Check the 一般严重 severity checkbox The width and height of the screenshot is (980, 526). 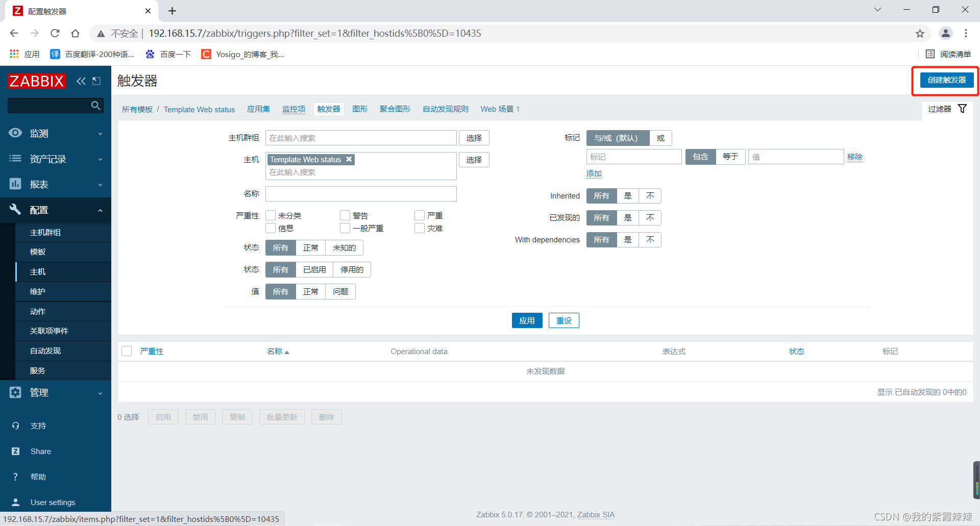346,228
